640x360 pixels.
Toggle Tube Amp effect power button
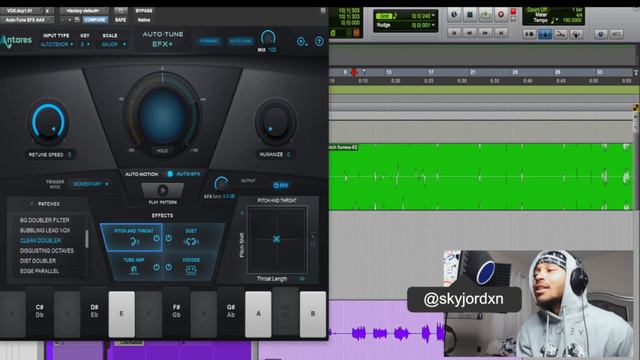156,267
